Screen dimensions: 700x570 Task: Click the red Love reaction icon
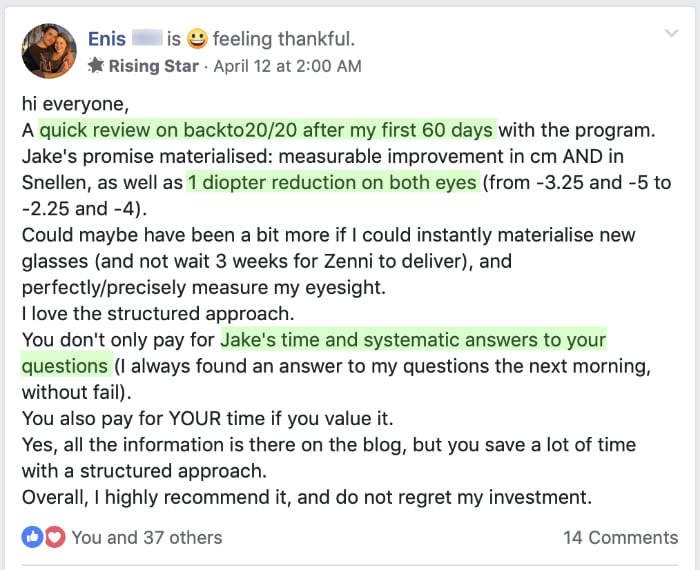click(54, 537)
